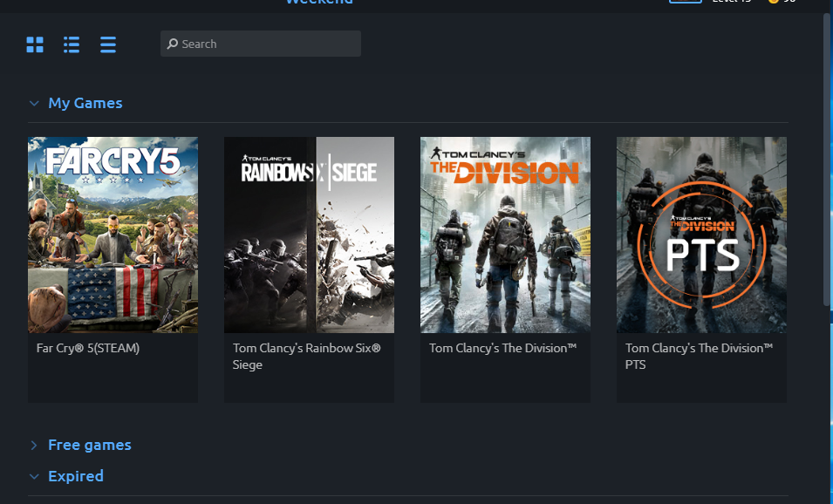833x504 pixels.
Task: Switch to detailed list view icon
Action: 72,44
